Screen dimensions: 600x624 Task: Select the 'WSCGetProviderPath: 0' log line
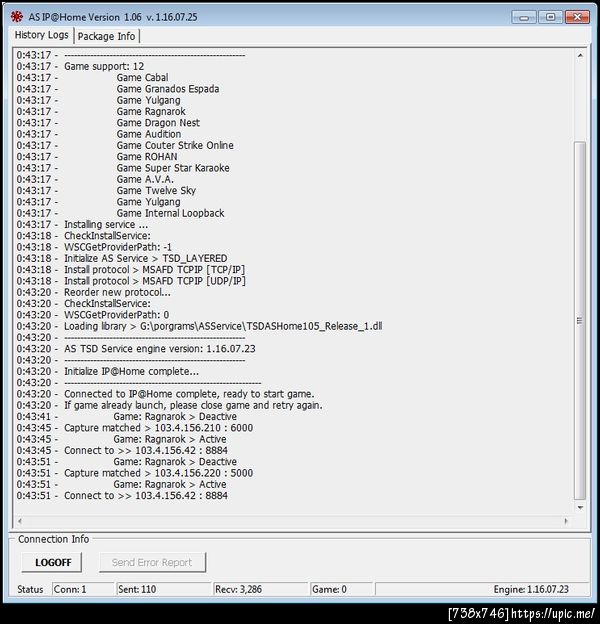coord(93,315)
